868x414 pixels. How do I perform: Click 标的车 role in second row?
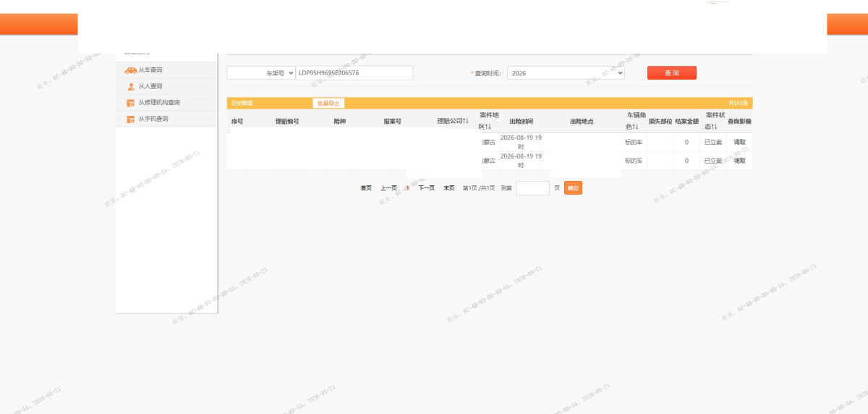point(634,161)
